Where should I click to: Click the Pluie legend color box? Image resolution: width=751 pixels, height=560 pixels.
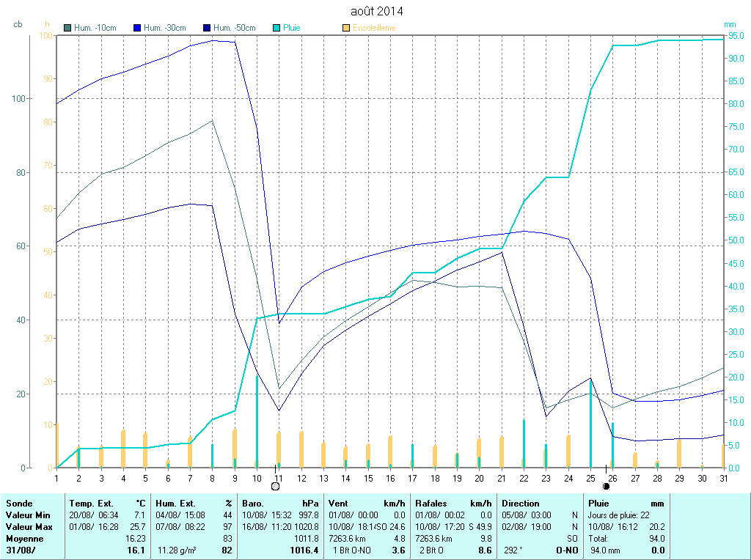pyautogui.click(x=276, y=28)
